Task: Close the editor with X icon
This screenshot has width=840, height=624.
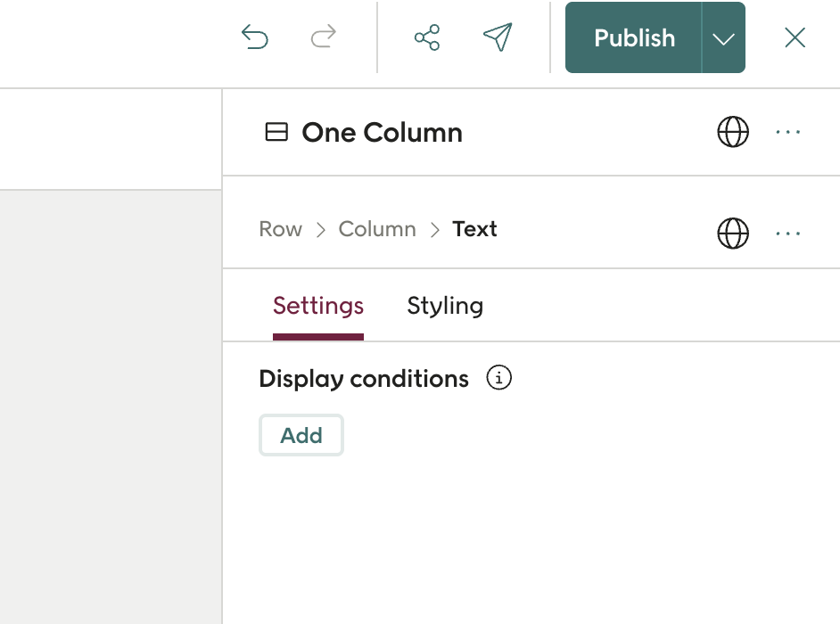Action: coord(795,37)
